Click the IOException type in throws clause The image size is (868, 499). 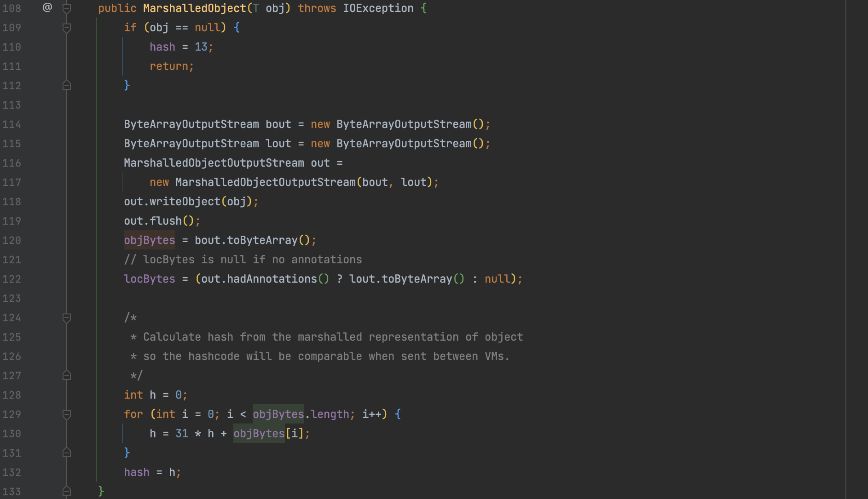click(x=378, y=8)
